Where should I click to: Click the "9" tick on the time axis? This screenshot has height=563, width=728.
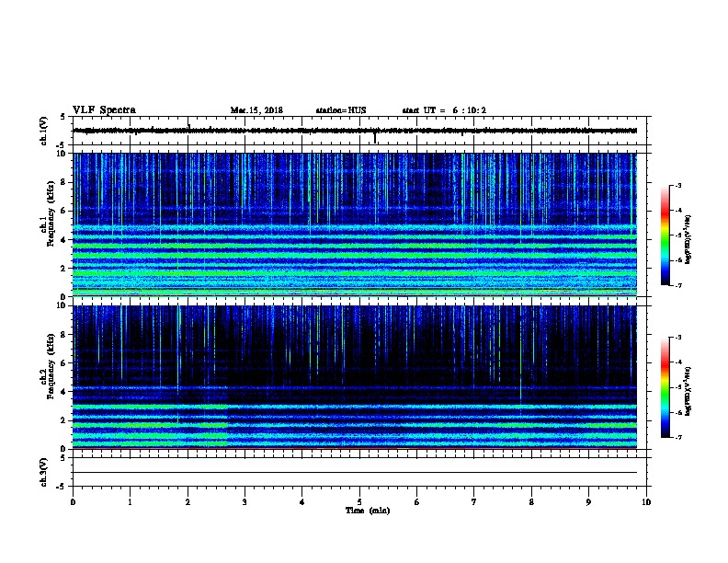[x=588, y=502]
